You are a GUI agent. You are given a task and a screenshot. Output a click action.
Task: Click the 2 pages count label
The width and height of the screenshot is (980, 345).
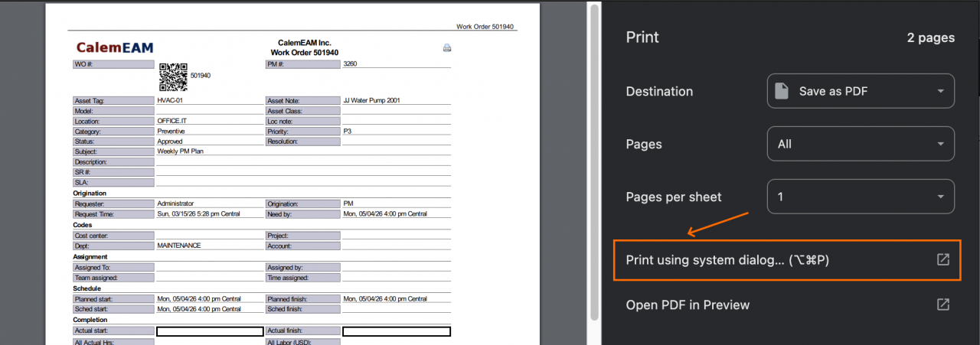point(930,37)
